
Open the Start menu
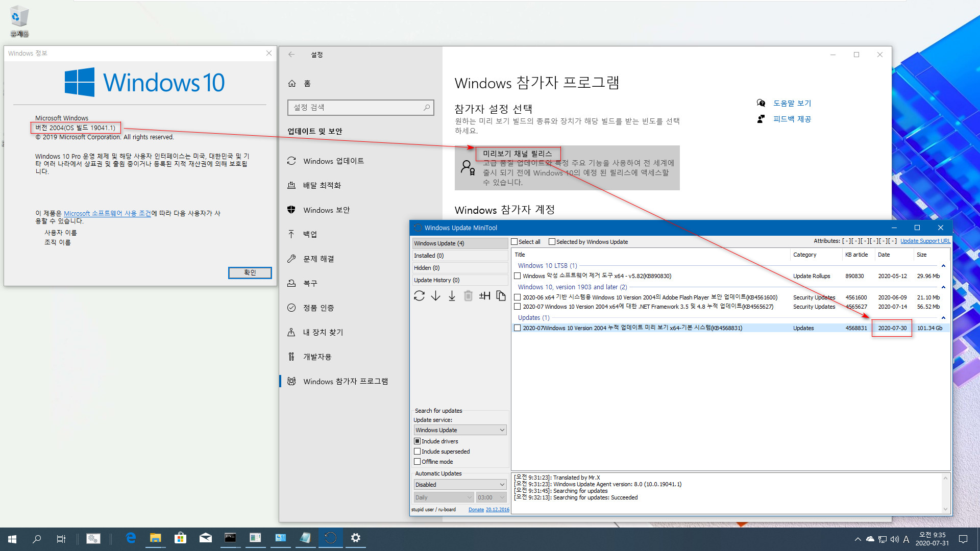point(12,539)
